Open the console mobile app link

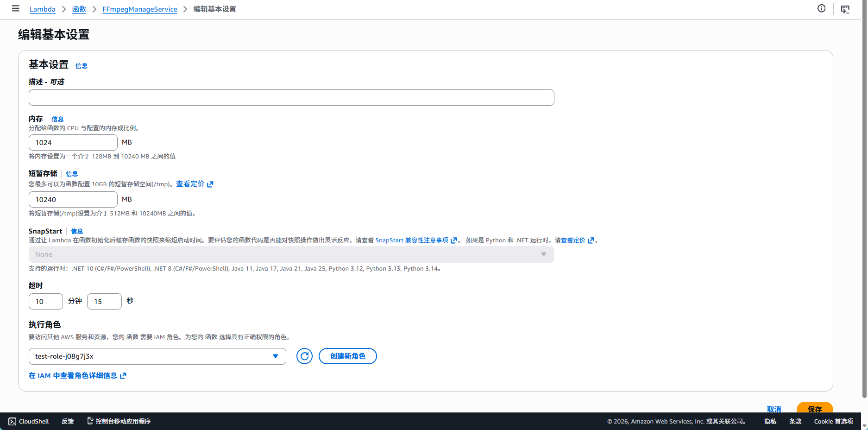pos(119,421)
